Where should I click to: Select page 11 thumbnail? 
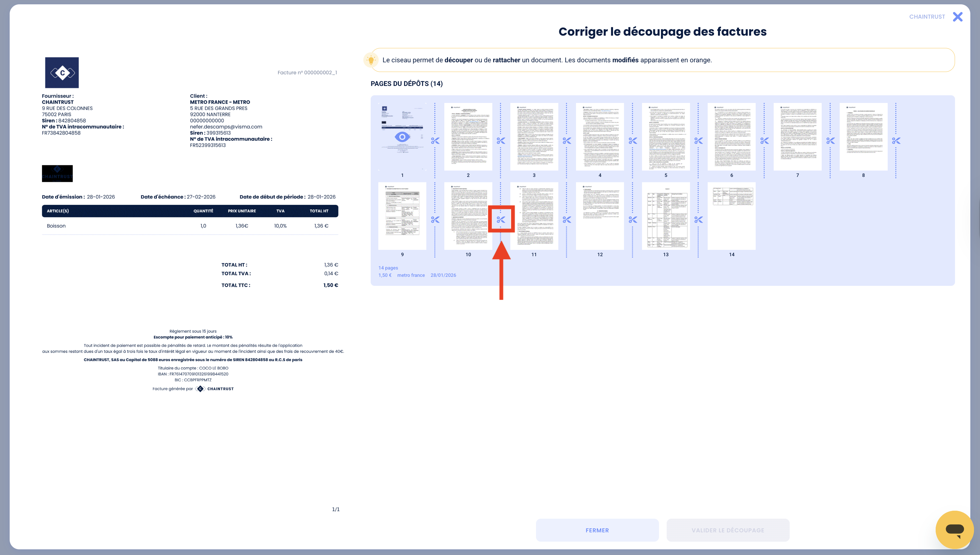click(x=534, y=216)
